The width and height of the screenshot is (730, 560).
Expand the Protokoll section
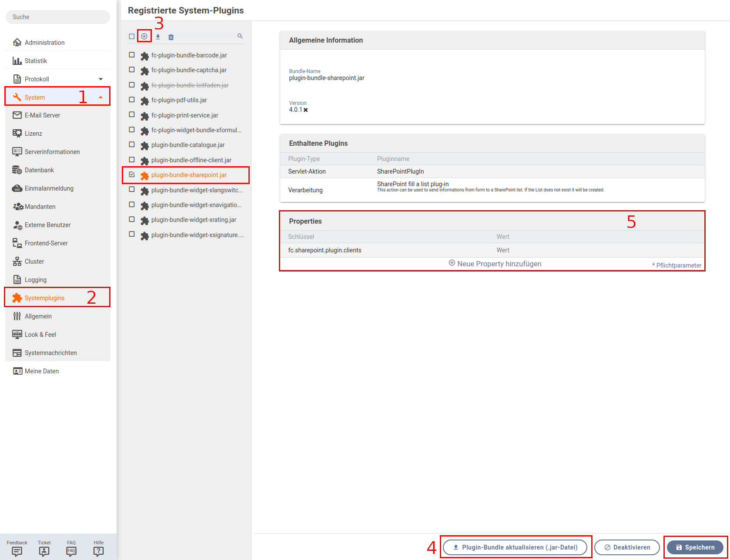(x=101, y=79)
